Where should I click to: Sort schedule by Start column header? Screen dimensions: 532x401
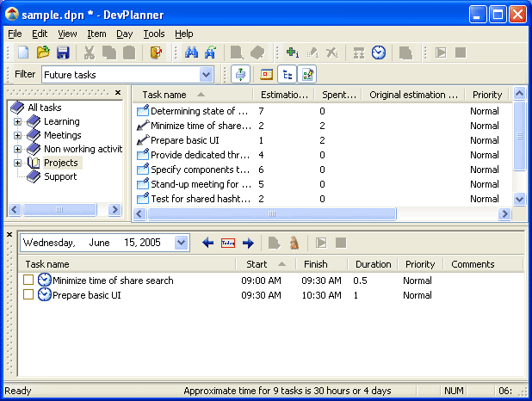pyautogui.click(x=266, y=264)
